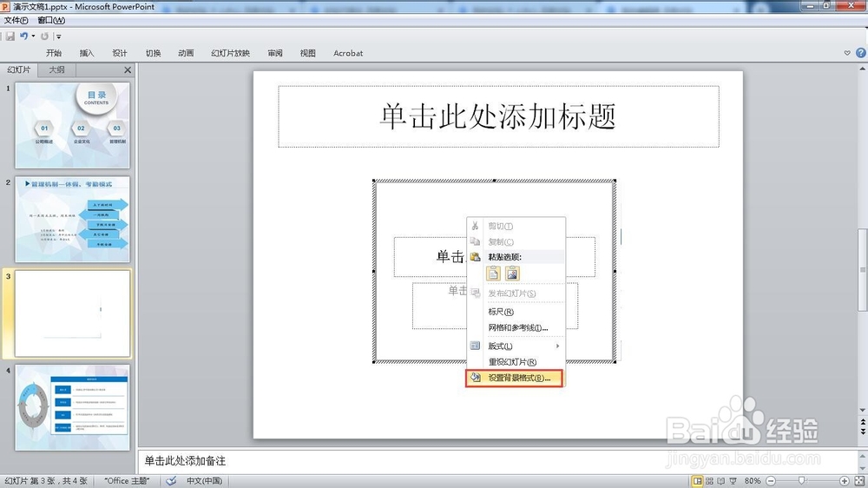
Task: Switch to the 大纲 outline tab
Action: click(x=56, y=69)
